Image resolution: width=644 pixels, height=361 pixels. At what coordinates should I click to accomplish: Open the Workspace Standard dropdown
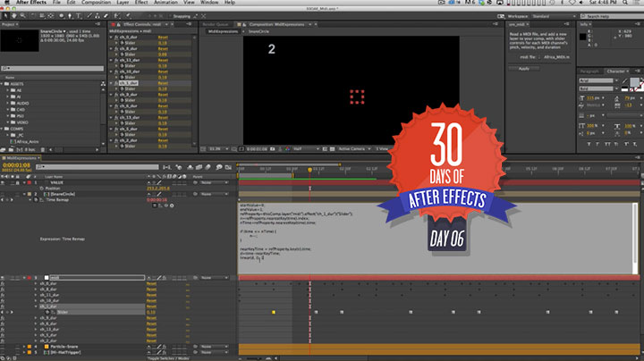coord(554,16)
